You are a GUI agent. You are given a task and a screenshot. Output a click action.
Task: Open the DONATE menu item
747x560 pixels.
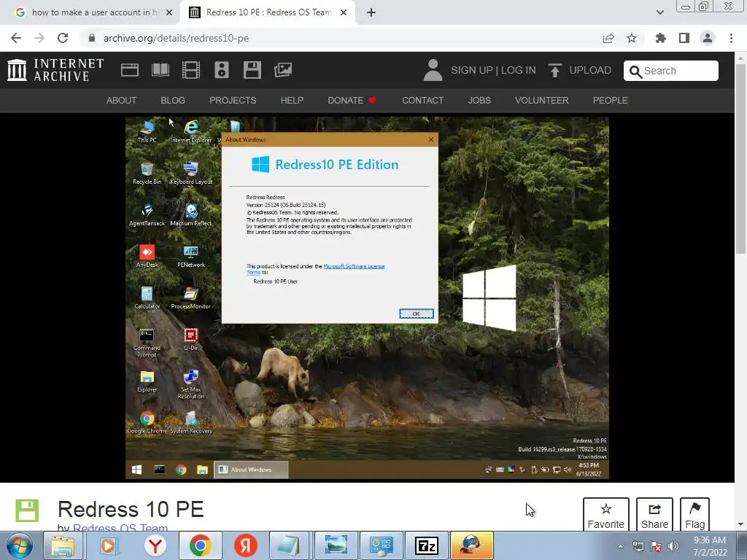tap(352, 101)
